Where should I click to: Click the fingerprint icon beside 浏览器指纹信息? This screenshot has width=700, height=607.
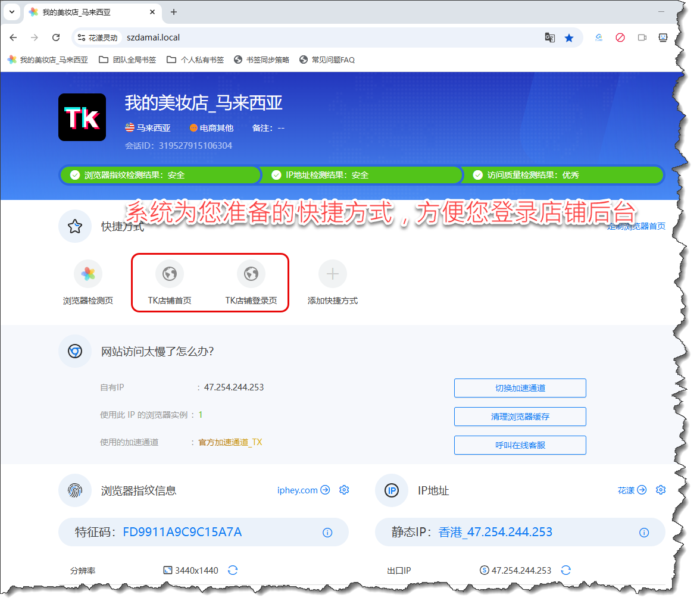(75, 490)
